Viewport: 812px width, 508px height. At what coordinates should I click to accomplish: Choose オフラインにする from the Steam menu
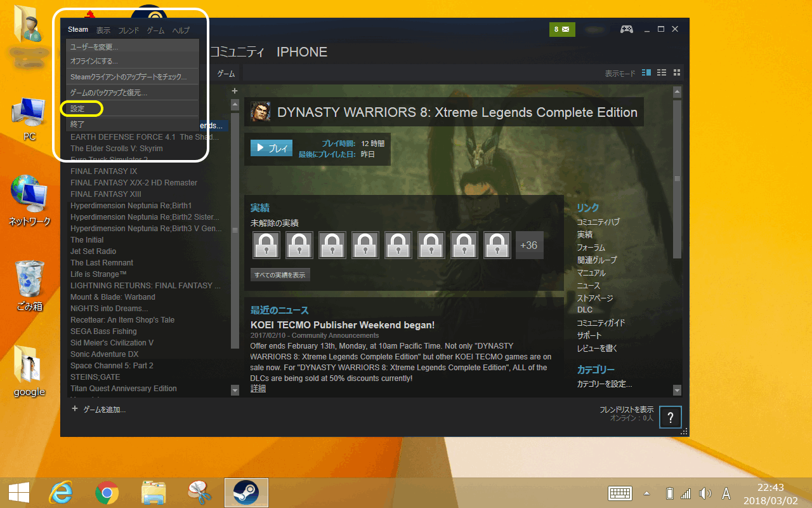click(94, 62)
